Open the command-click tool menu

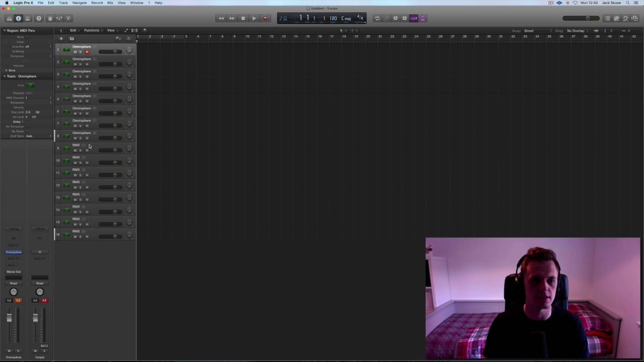(353, 31)
